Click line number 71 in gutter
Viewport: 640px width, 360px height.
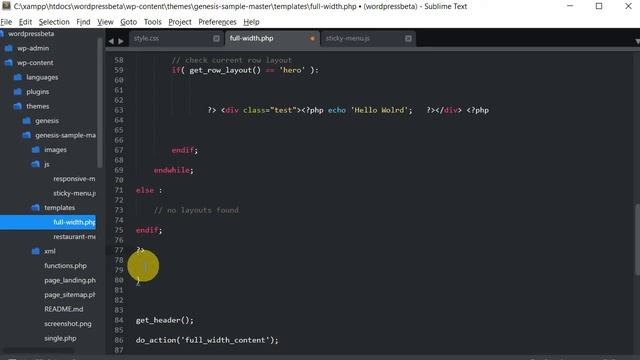point(119,190)
